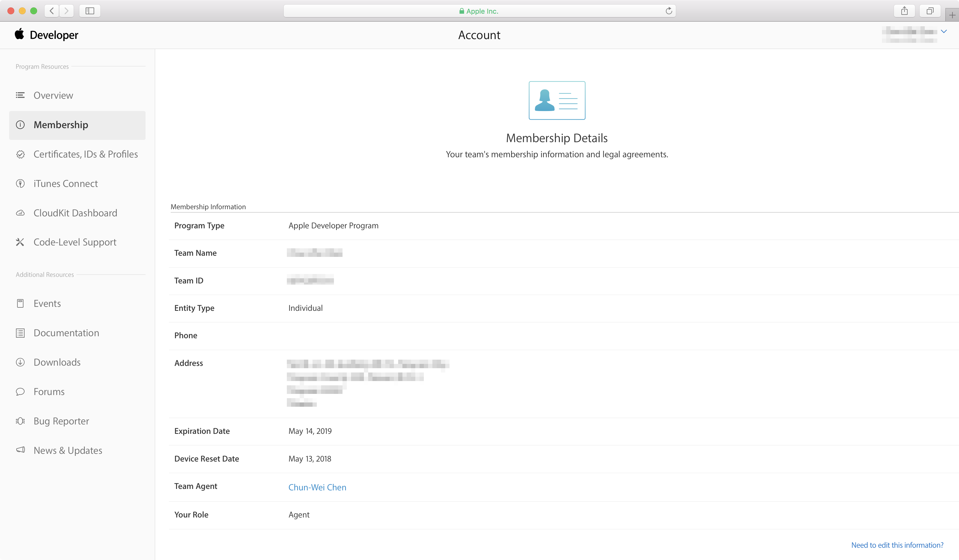This screenshot has height=560, width=959.
Task: Click the iTunes Connect icon
Action: [x=20, y=184]
